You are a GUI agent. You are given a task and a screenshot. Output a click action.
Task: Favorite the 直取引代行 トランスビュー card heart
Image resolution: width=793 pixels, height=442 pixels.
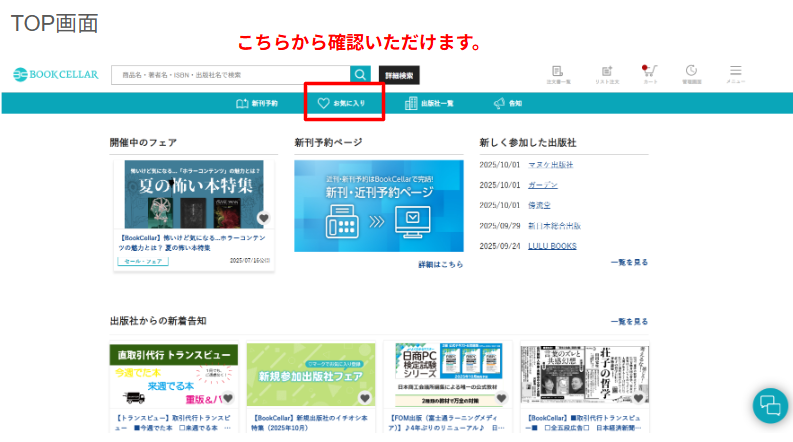228,398
